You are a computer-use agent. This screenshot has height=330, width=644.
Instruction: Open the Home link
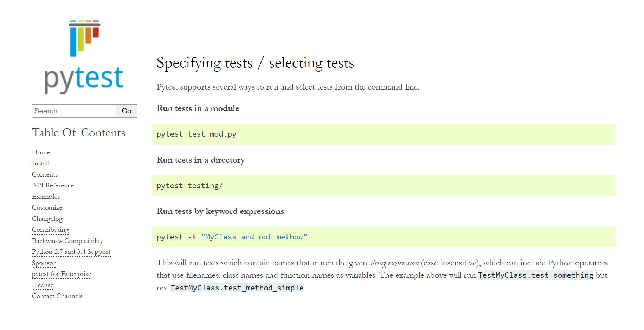click(41, 152)
